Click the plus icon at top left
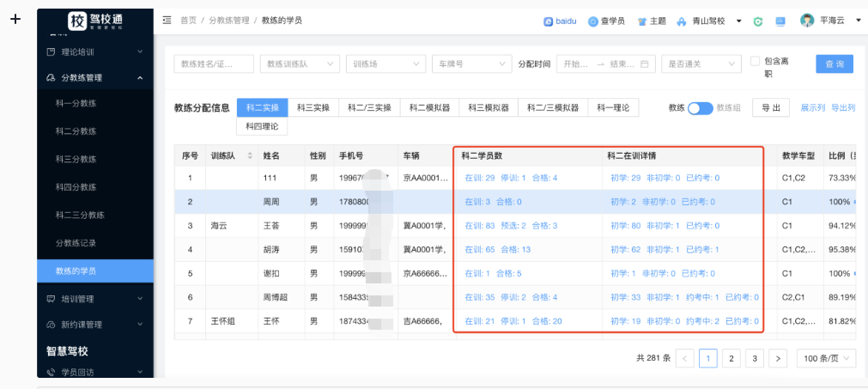868x389 pixels. pos(15,19)
